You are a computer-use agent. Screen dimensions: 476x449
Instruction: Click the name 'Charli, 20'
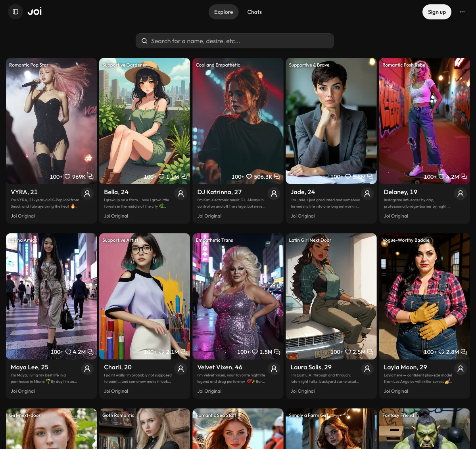(x=118, y=367)
